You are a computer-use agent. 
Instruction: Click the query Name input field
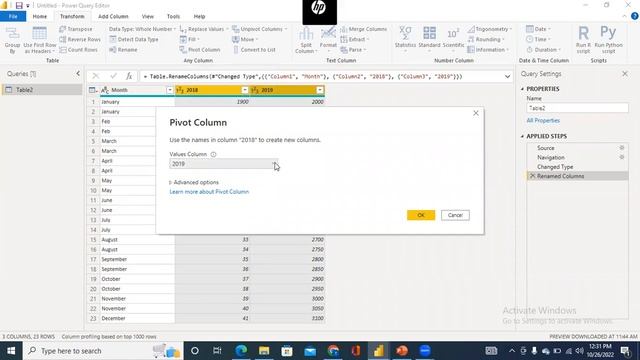click(577, 108)
